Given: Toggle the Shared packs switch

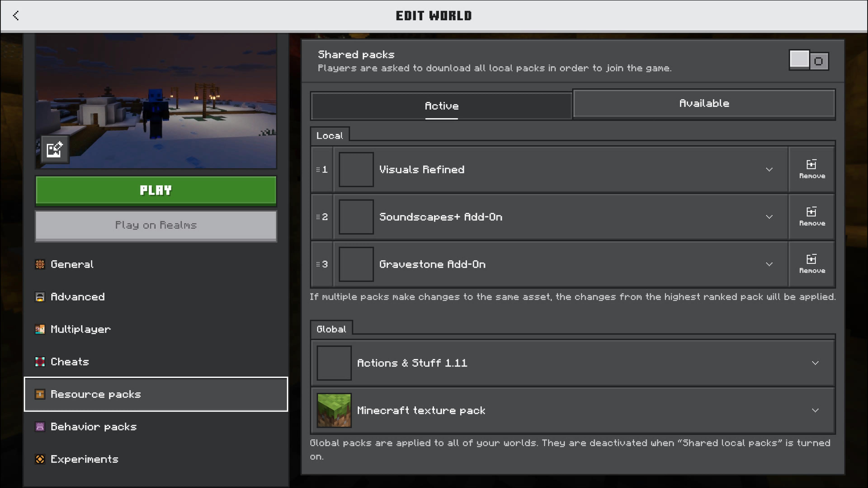Looking at the screenshot, I should (809, 61).
